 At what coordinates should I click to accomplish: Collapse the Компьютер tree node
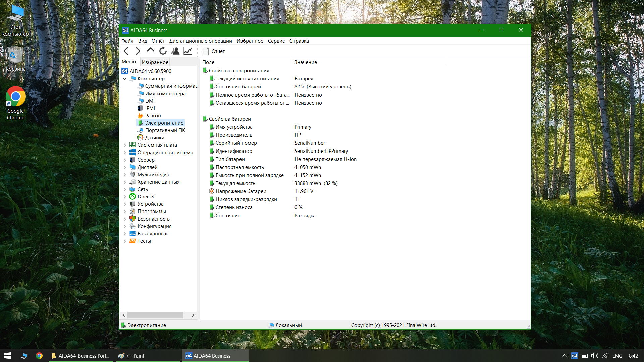point(125,79)
